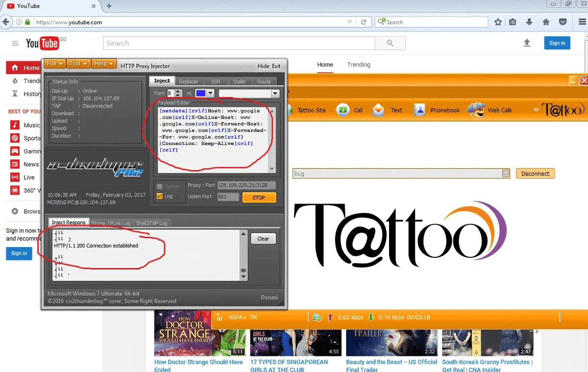Click the Donasi link in the injector
This screenshot has width=588, height=372.
[269, 298]
